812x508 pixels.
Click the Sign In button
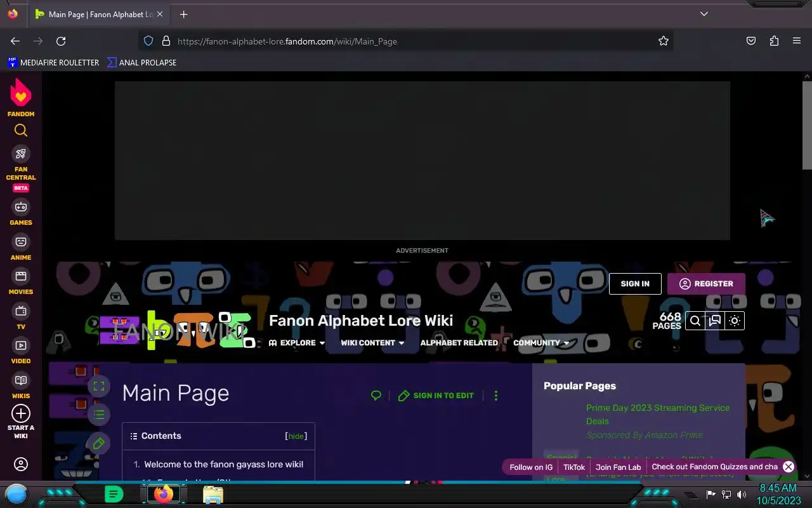coord(635,284)
